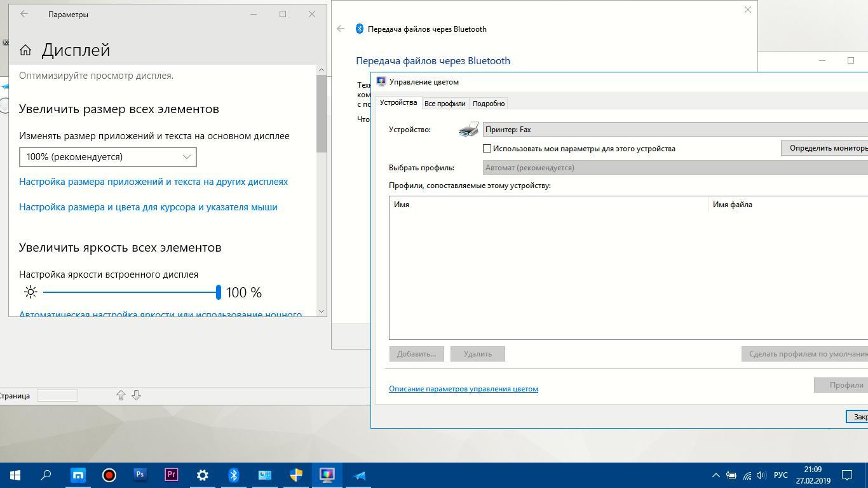The width and height of the screenshot is (868, 488).
Task: Click the display brightness slider handle
Action: 219,292
